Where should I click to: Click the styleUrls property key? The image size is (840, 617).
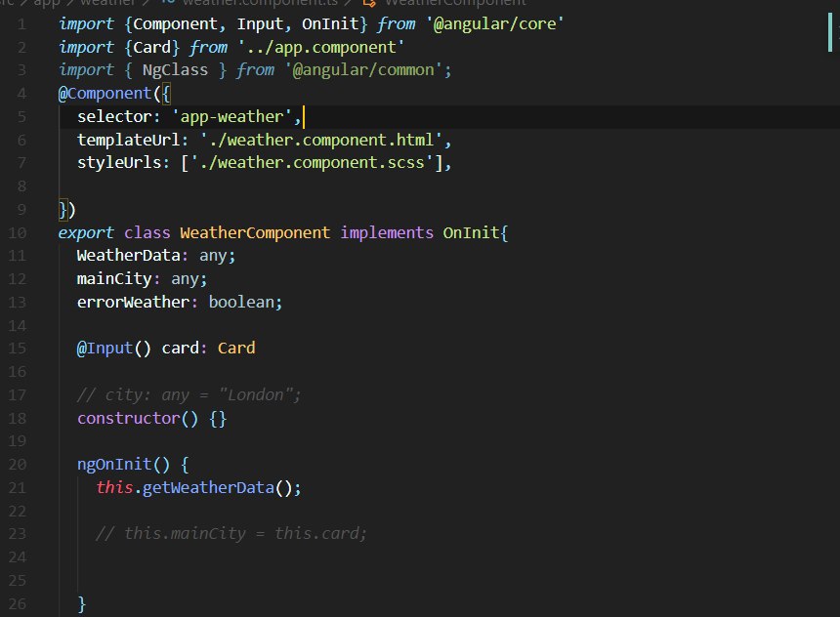(119, 163)
